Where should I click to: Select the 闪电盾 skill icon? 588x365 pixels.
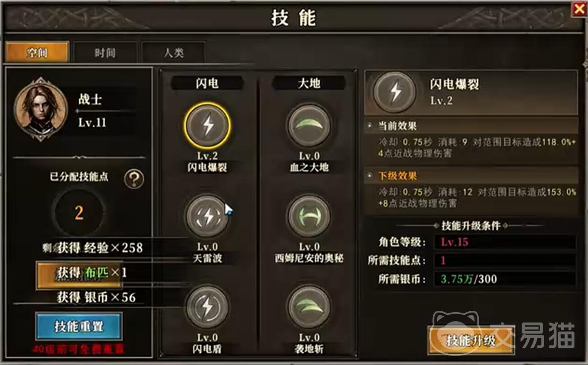click(x=208, y=307)
